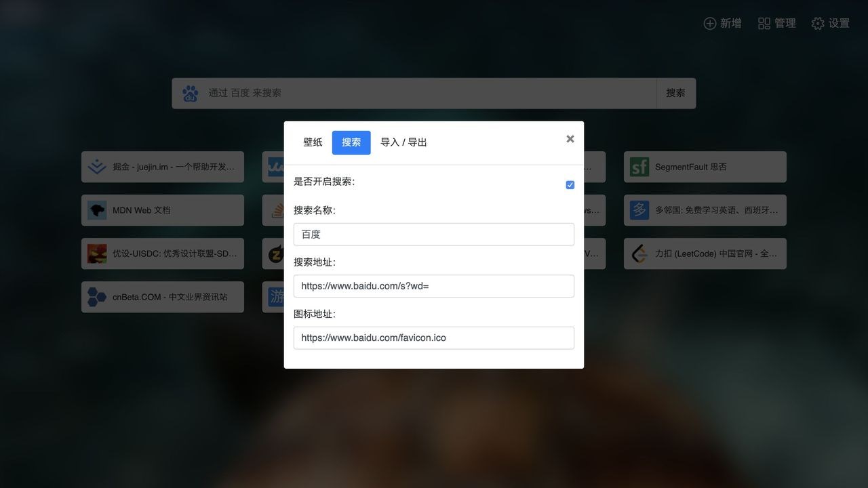868x488 pixels.
Task: Click the 是否开启搜索: label text
Action: point(324,182)
